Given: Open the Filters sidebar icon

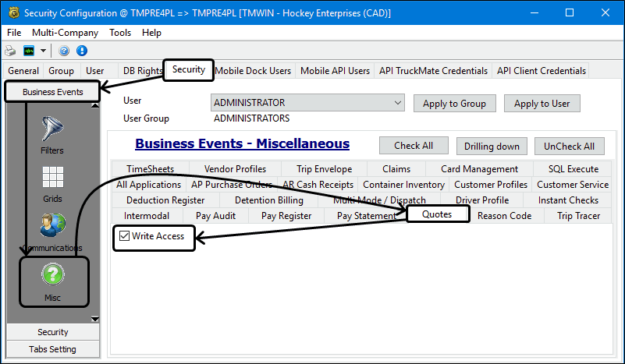Looking at the screenshot, I should pos(52,136).
